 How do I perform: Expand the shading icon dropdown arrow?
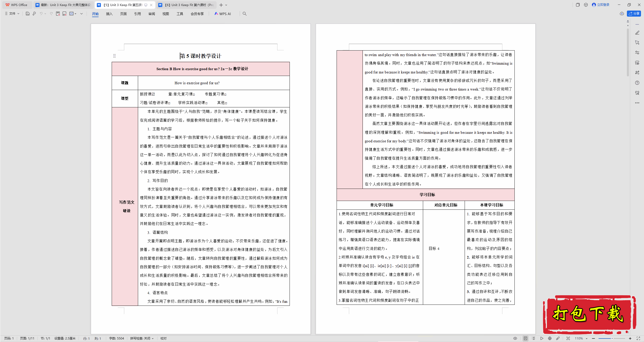point(75,14)
